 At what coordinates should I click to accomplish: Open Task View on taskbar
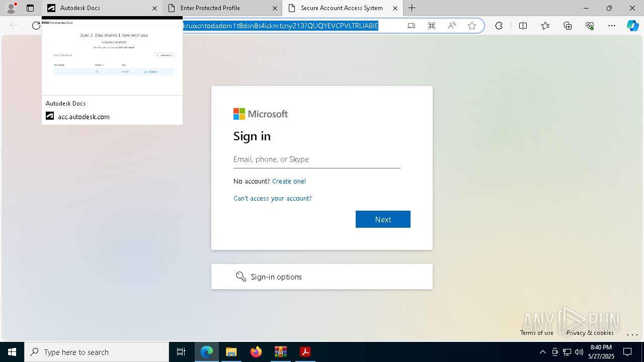click(181, 352)
